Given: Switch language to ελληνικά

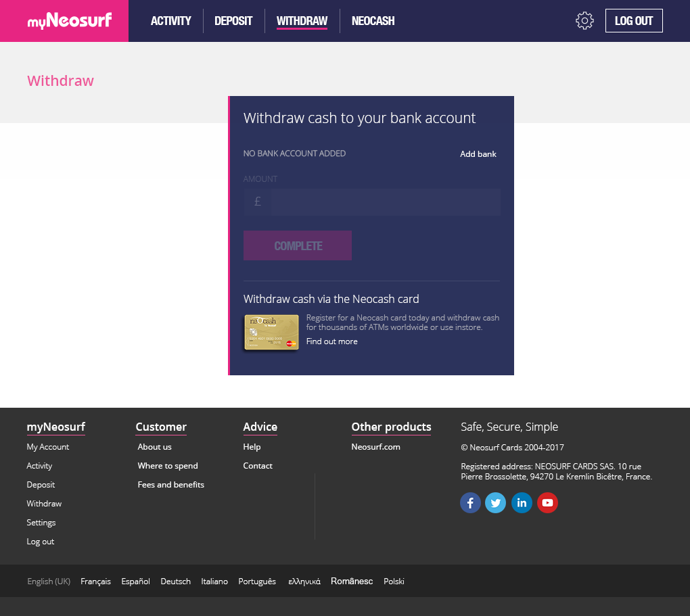Looking at the screenshot, I should 304,582.
